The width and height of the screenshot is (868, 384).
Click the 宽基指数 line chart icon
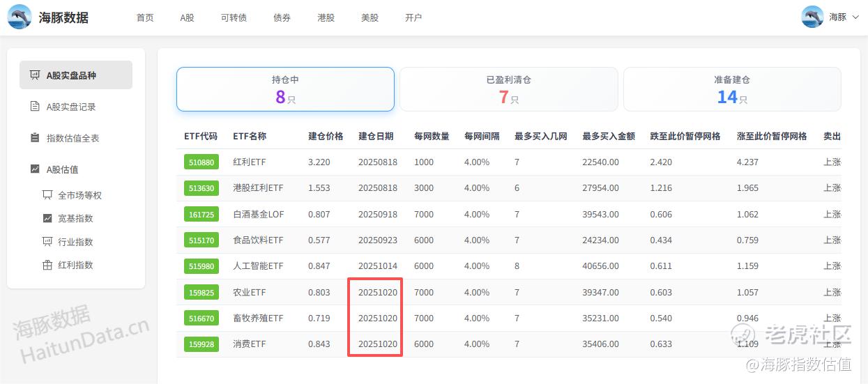click(x=47, y=218)
